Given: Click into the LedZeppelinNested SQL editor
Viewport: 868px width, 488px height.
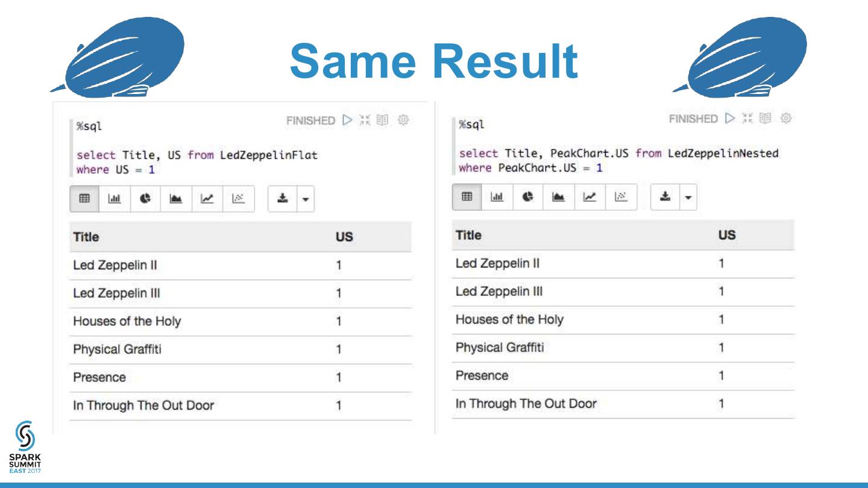Looking at the screenshot, I should tap(618, 160).
